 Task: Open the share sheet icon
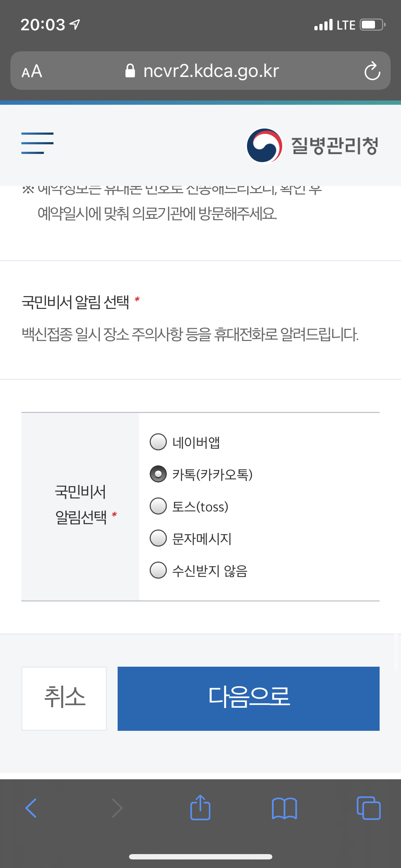[200, 807]
